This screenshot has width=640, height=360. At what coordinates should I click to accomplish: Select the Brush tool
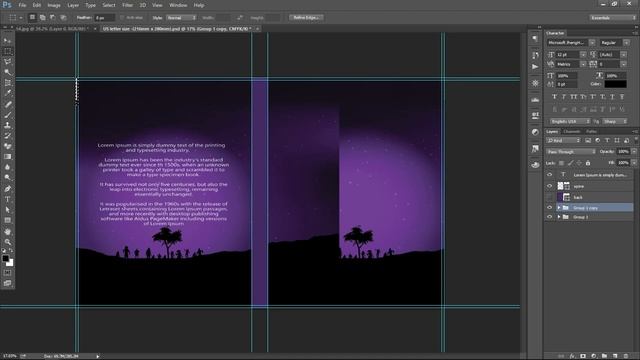pyautogui.click(x=7, y=115)
